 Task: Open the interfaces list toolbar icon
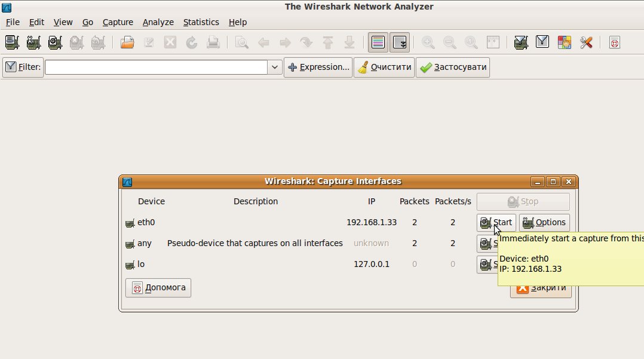pos(12,42)
